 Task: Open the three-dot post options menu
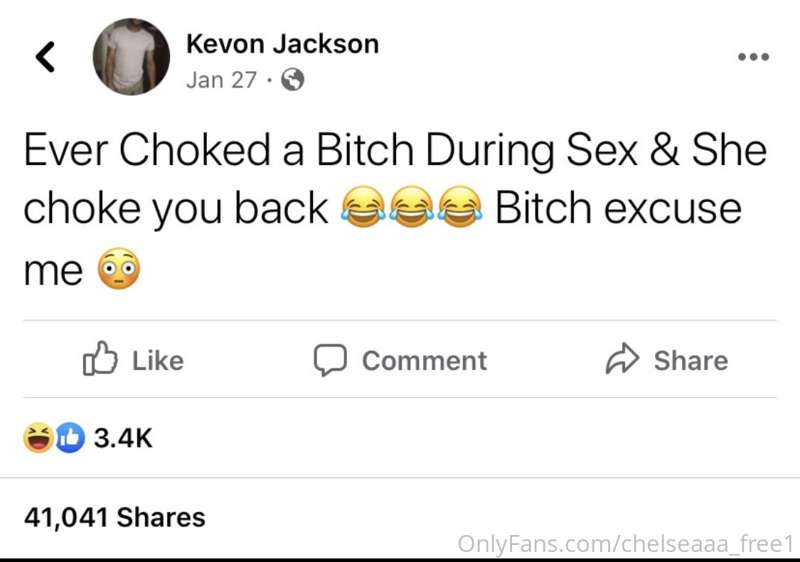(754, 57)
